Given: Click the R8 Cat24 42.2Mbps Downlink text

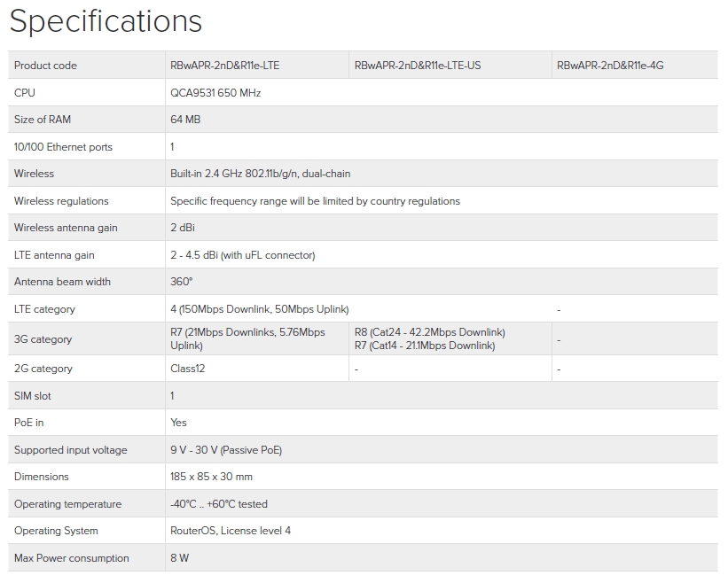Looking at the screenshot, I should click(429, 332).
